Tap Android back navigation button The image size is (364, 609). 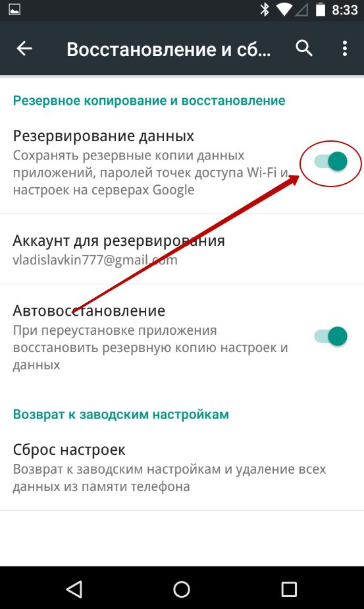pos(74,589)
